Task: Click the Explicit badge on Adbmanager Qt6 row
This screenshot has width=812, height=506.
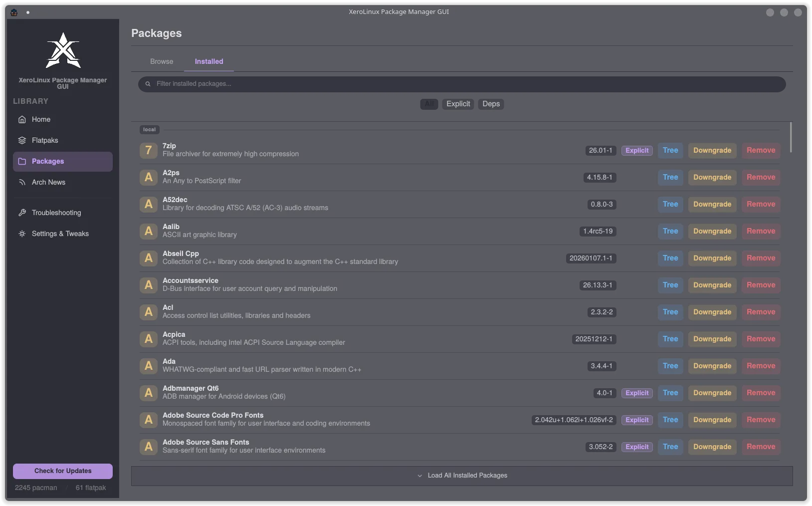Action: coord(637,393)
